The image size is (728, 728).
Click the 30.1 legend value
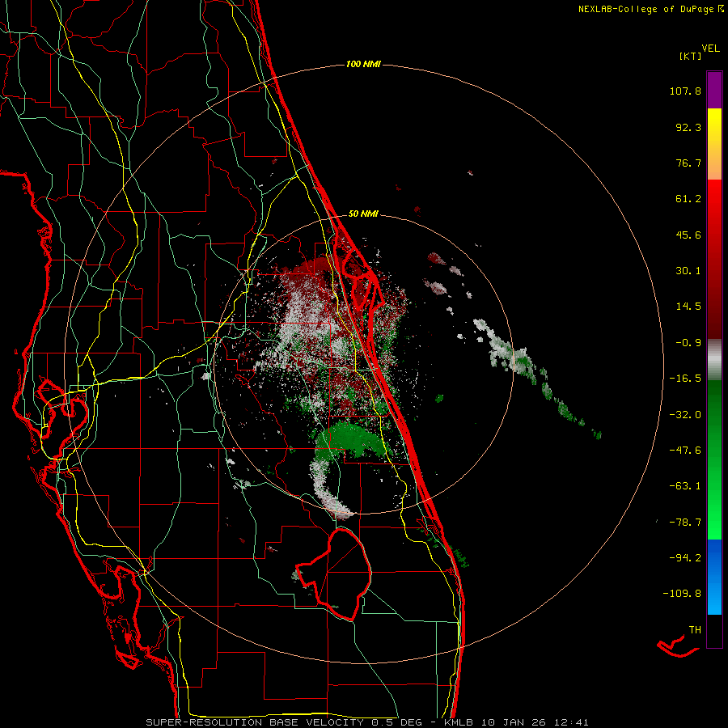(x=688, y=271)
